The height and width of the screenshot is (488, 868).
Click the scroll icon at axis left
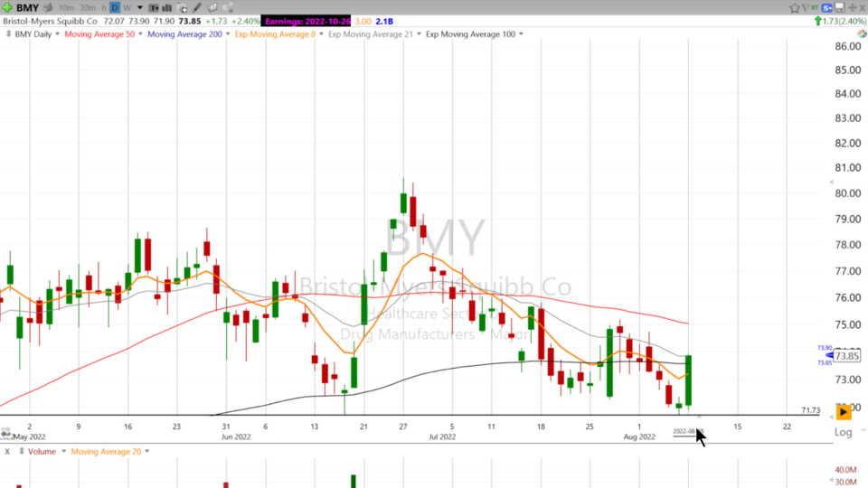6,432
